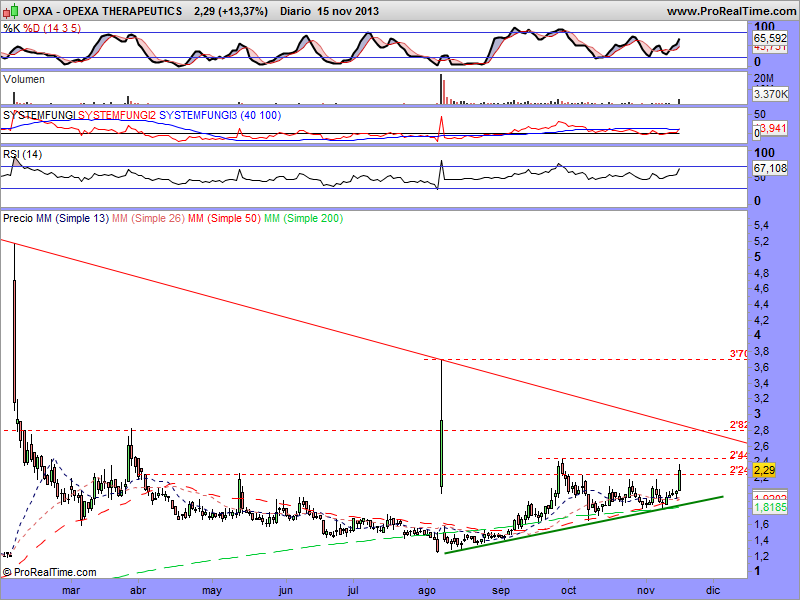This screenshot has width=800, height=600.
Task: Click the 1,4 price axis label
Action: tap(761, 540)
